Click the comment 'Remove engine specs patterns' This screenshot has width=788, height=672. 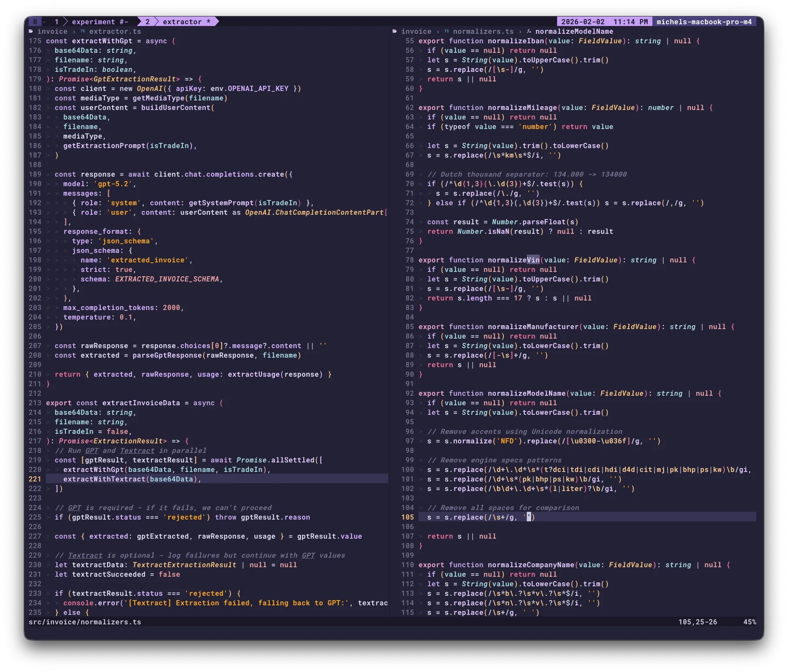(x=494, y=460)
